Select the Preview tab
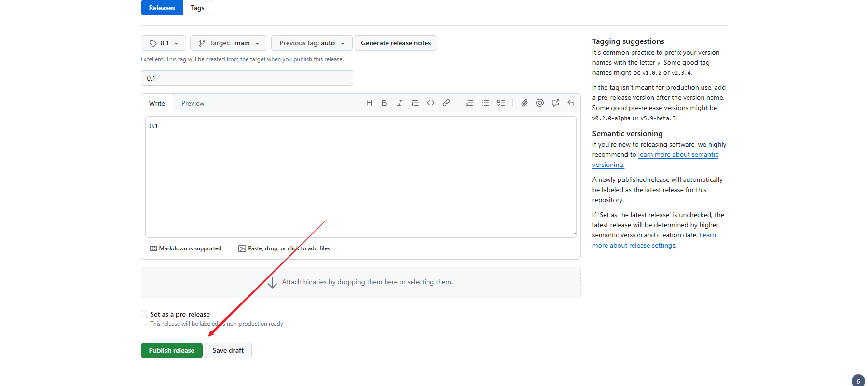868x386 pixels. coord(193,103)
